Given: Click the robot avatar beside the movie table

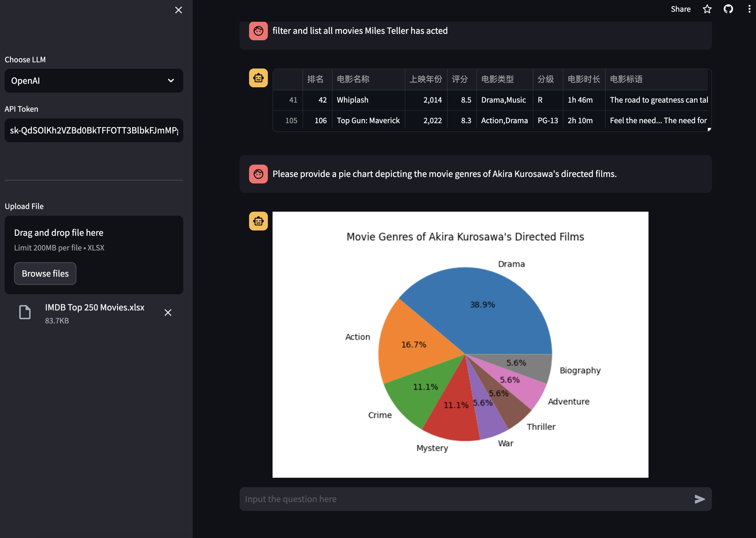Looking at the screenshot, I should tap(258, 78).
